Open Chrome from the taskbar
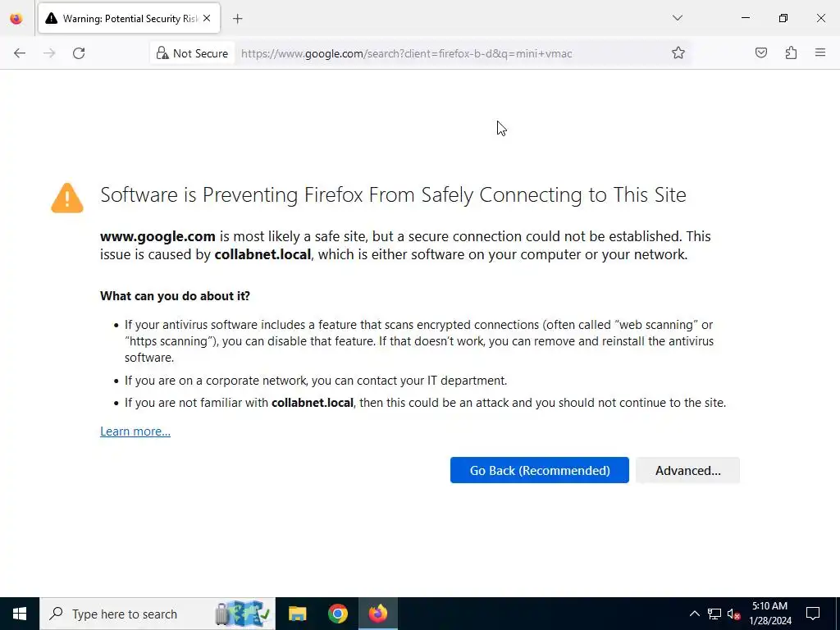 (338, 614)
